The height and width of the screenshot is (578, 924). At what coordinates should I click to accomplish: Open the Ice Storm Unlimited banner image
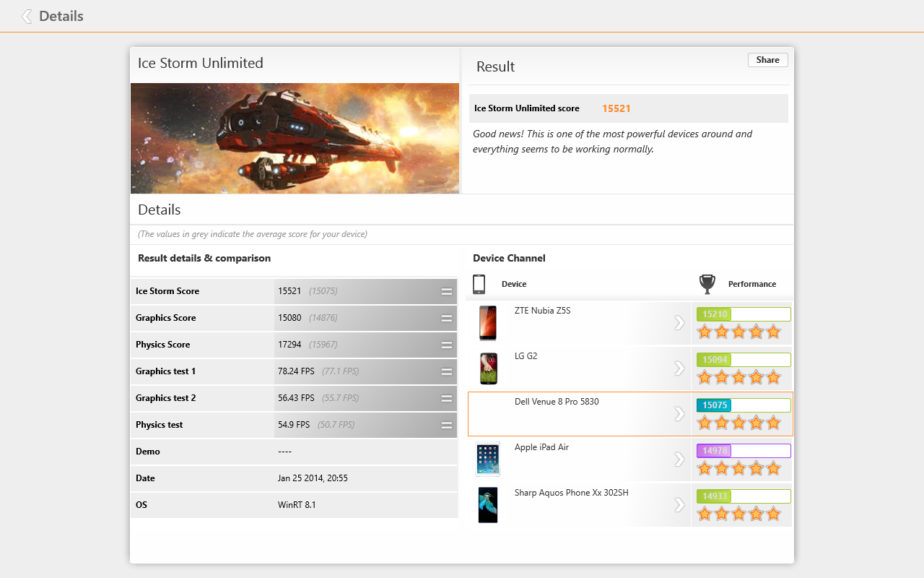295,138
